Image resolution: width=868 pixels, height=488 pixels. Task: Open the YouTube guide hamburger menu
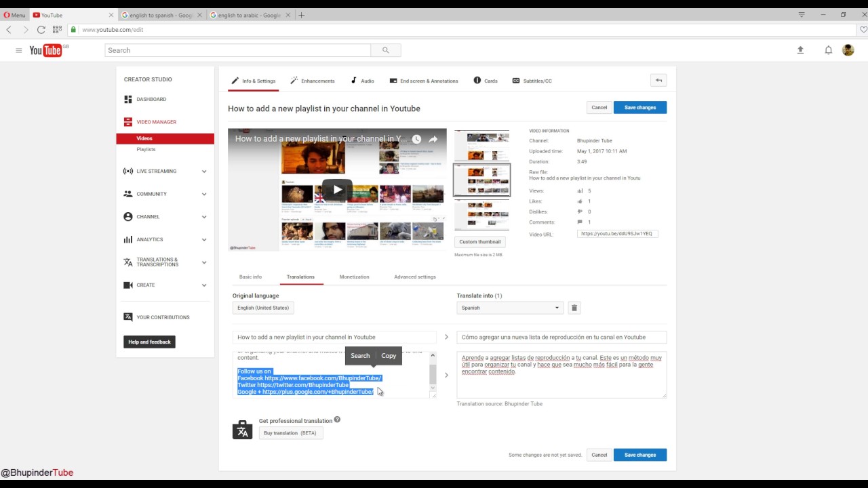[18, 50]
